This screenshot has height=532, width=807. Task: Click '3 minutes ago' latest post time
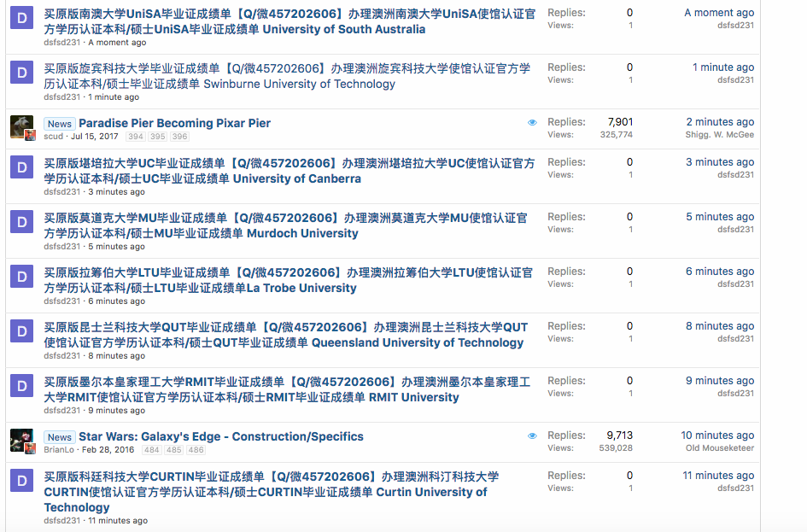click(x=720, y=162)
